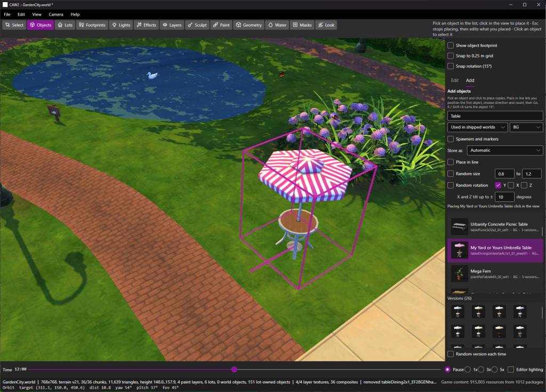This screenshot has height=392, width=546.
Task: Toggle the Random rotation checkbox
Action: tap(451, 185)
